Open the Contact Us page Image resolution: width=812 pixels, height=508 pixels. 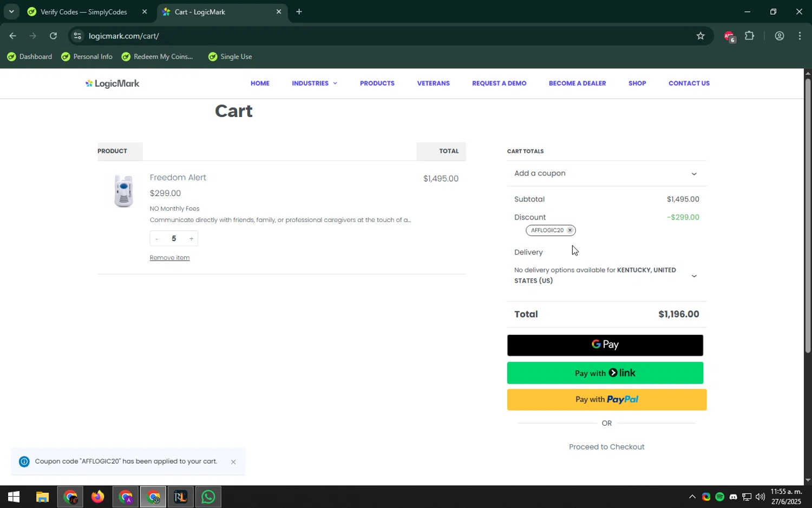689,83
